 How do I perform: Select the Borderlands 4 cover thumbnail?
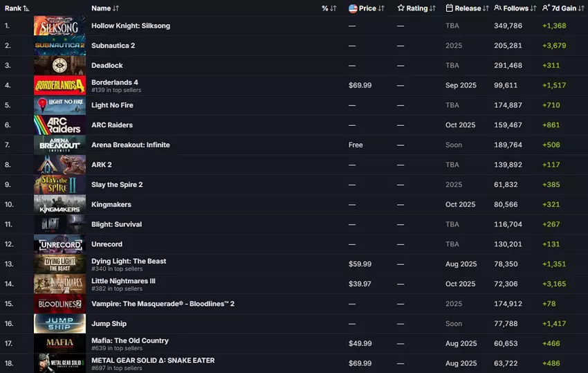(x=59, y=85)
